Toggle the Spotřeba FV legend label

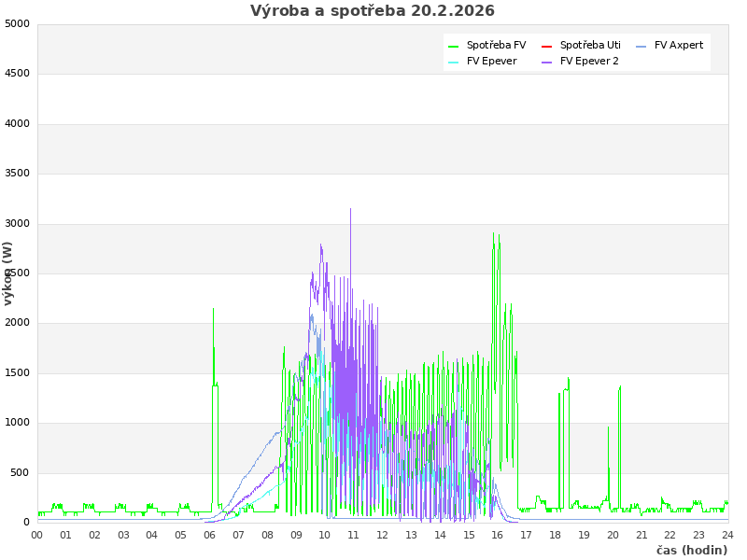click(x=496, y=45)
